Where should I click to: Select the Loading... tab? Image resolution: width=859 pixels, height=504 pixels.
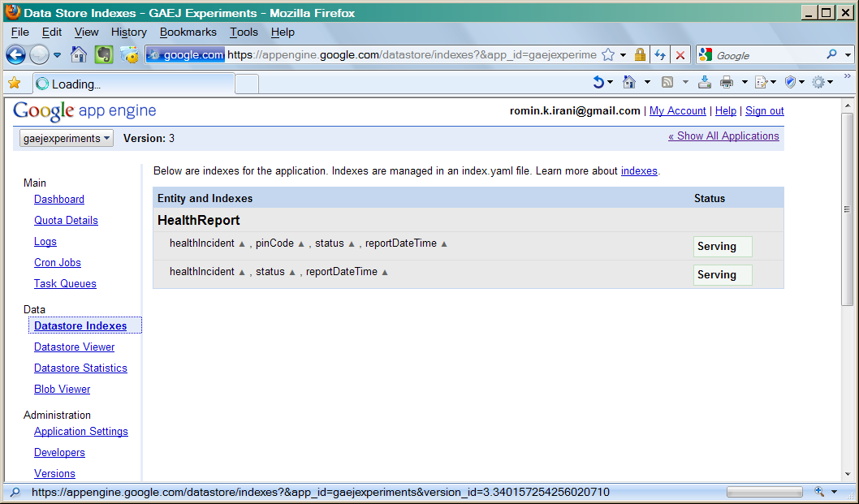tap(134, 84)
